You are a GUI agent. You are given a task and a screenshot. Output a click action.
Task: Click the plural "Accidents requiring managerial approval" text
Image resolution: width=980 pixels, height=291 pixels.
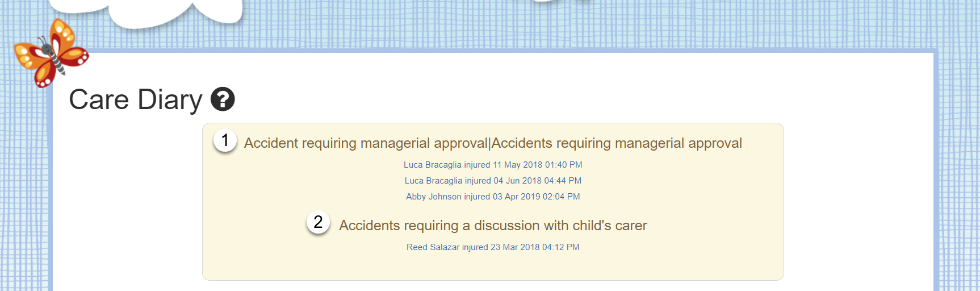(x=617, y=143)
